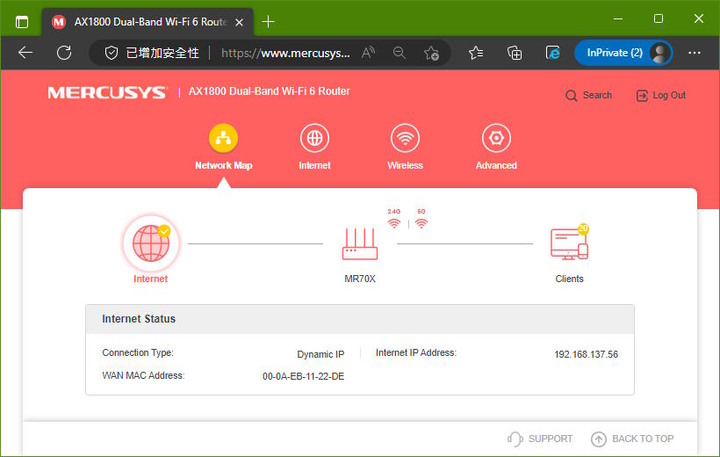Open the Advanced settings gear icon
This screenshot has height=457, width=720.
point(496,138)
